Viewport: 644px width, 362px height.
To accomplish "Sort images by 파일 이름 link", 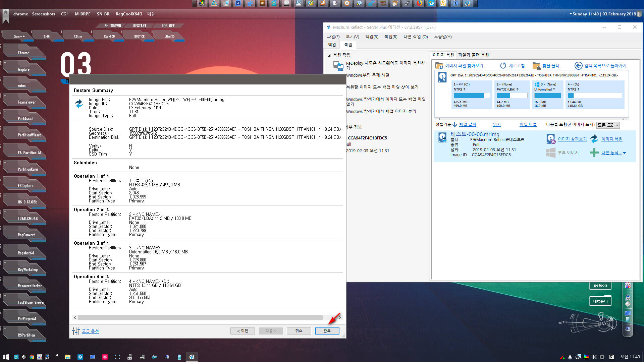I will [528, 124].
